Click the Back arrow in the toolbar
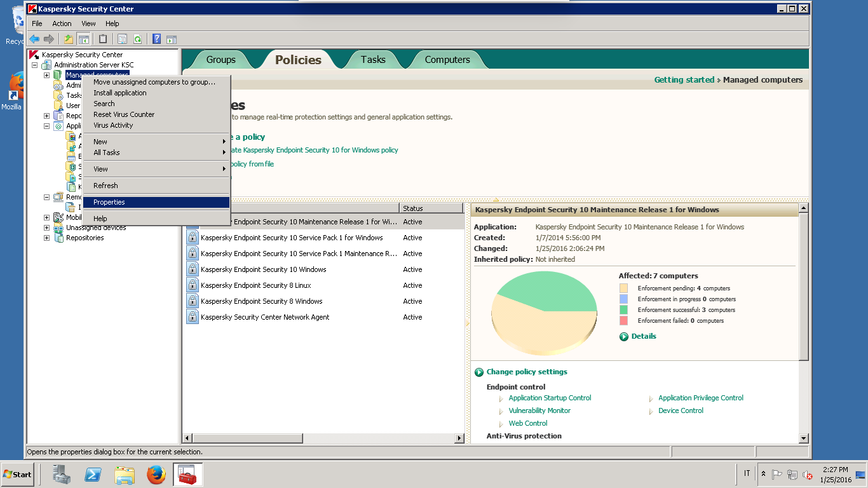868x488 pixels. (x=34, y=39)
